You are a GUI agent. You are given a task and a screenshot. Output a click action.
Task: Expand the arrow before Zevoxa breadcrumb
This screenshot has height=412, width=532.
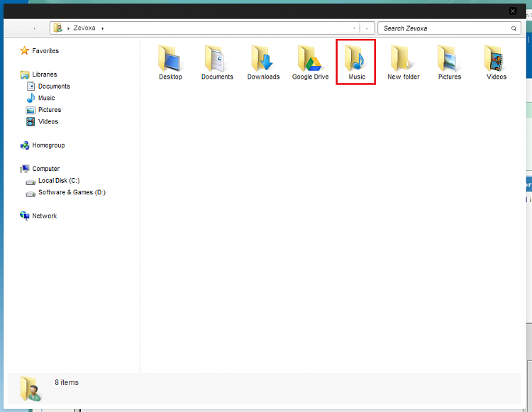click(x=69, y=28)
